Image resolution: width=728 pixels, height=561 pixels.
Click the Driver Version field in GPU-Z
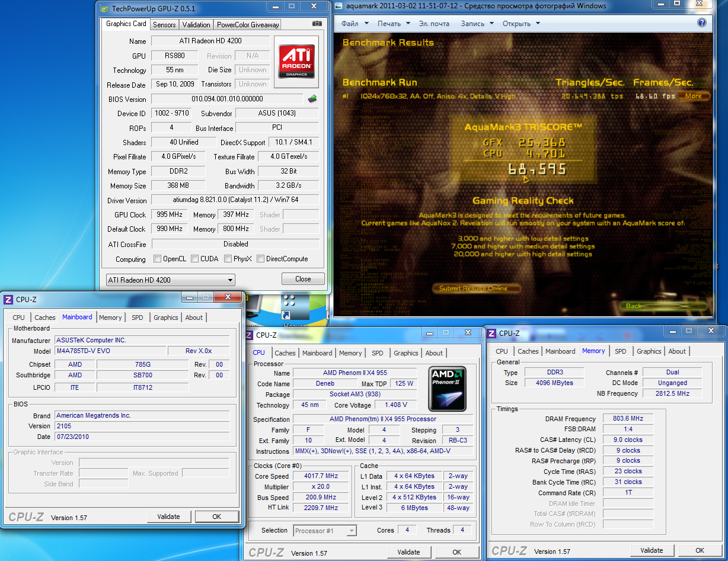235,200
